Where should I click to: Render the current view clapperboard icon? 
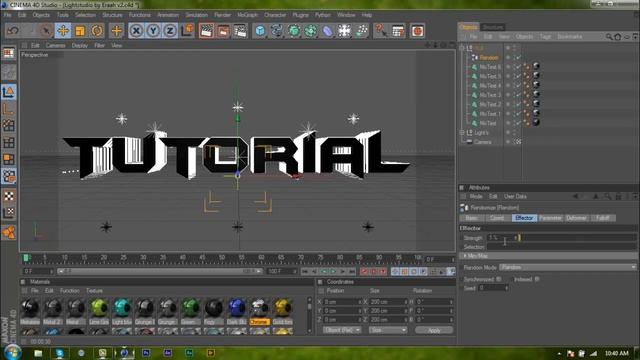click(x=207, y=31)
